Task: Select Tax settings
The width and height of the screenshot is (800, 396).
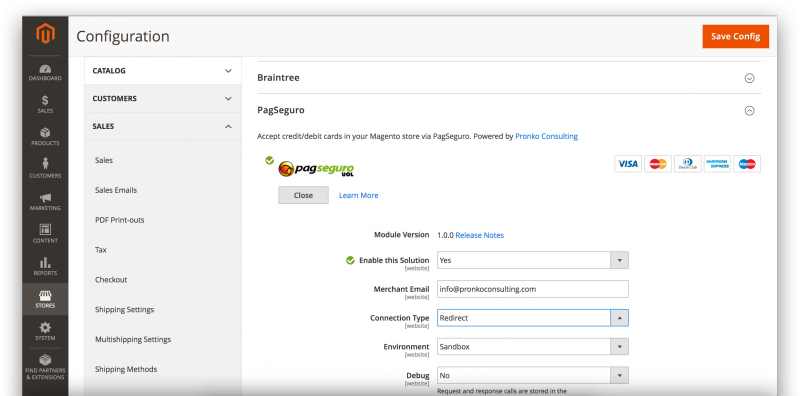Action: (x=101, y=250)
